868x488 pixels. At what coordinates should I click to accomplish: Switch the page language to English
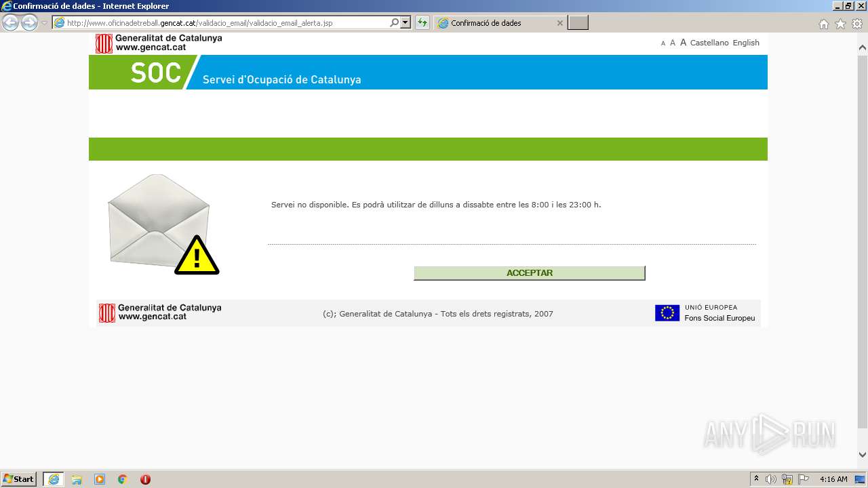coord(746,43)
